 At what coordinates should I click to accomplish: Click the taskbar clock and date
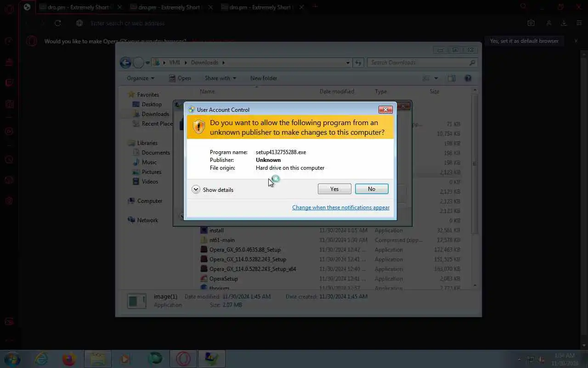click(565, 359)
